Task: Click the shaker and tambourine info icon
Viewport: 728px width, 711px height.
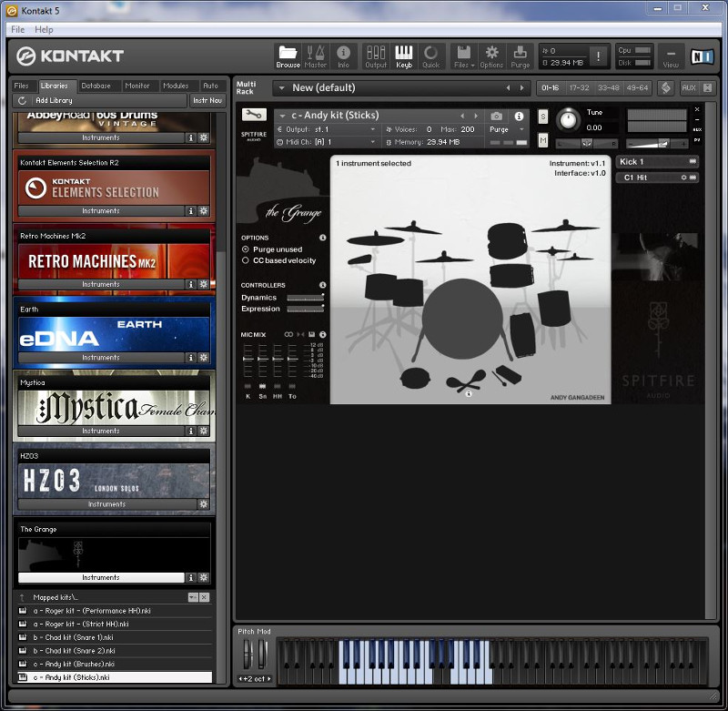Action: coord(469,393)
